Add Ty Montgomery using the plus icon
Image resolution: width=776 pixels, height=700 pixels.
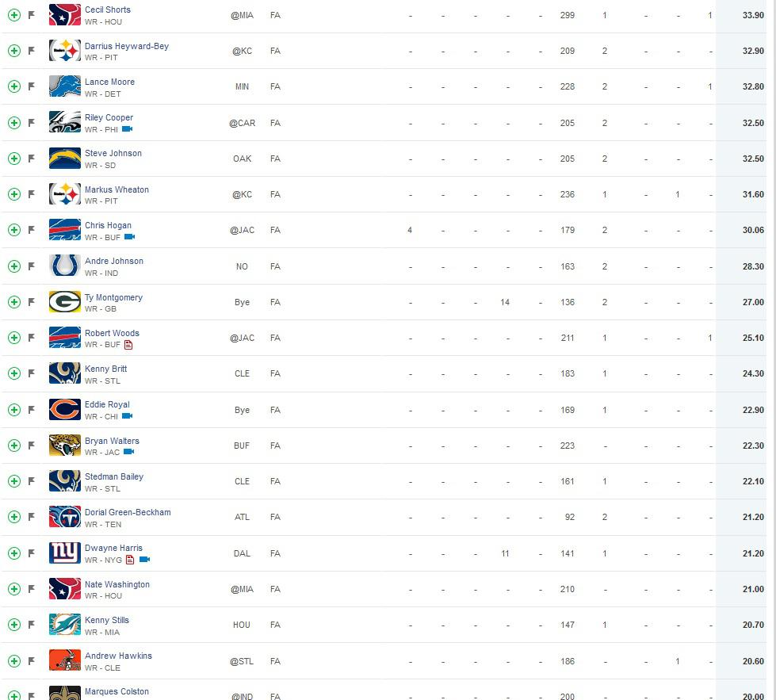point(14,302)
